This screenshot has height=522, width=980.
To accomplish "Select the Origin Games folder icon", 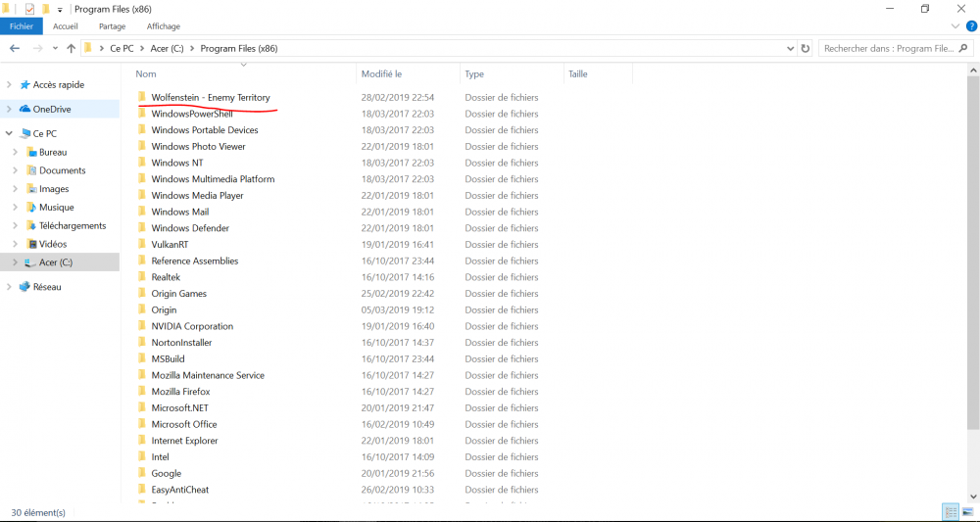I will (142, 293).
